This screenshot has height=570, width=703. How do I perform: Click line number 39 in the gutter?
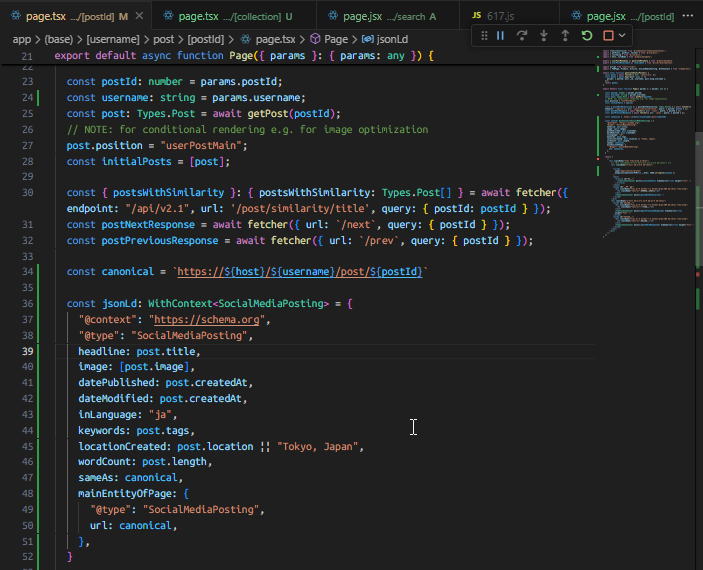click(28, 352)
